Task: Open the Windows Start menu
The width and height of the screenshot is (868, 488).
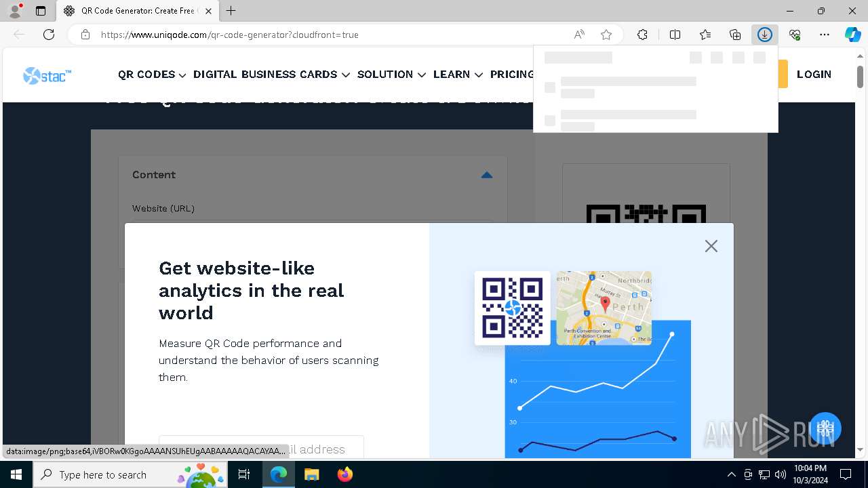Action: point(16,474)
